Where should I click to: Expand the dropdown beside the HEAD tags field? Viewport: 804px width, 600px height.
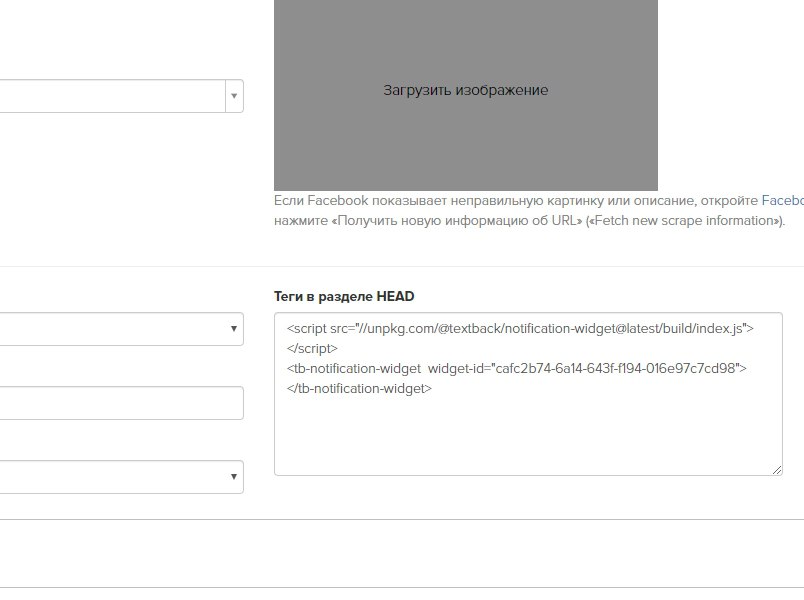tap(122, 329)
